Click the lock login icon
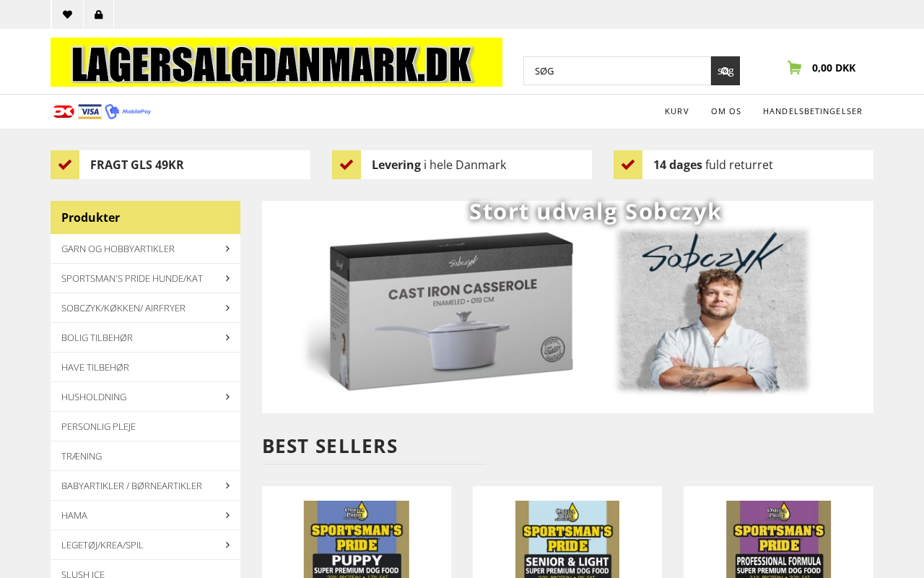 (x=99, y=14)
